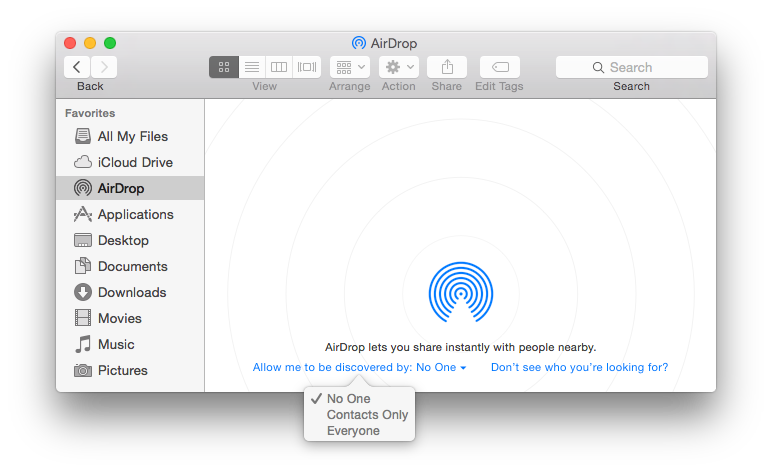Click the Search field

[632, 67]
